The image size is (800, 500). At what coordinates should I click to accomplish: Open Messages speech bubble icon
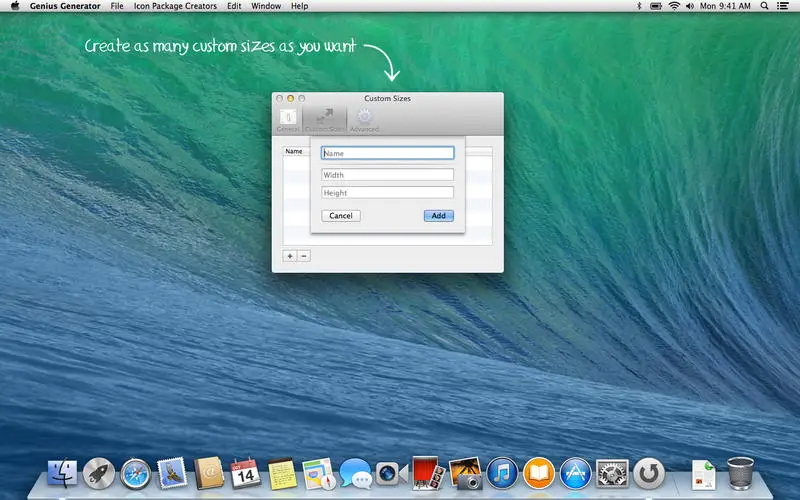[x=356, y=473]
